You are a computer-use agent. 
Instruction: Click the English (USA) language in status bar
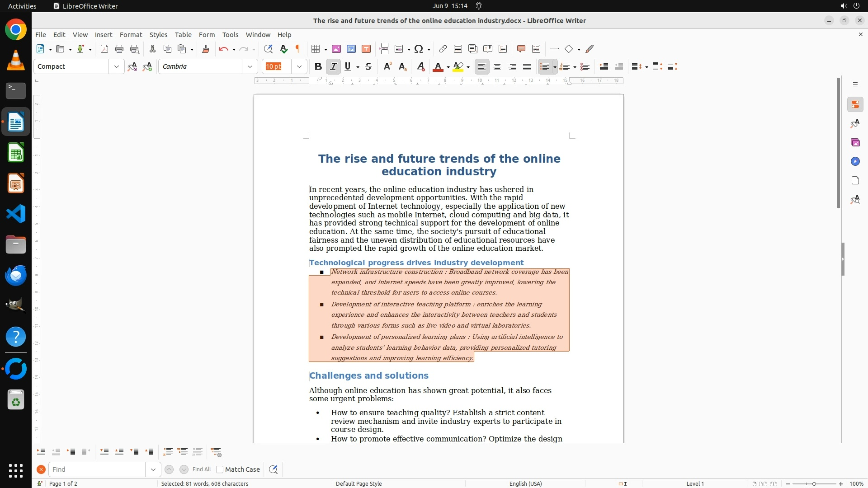525,483
